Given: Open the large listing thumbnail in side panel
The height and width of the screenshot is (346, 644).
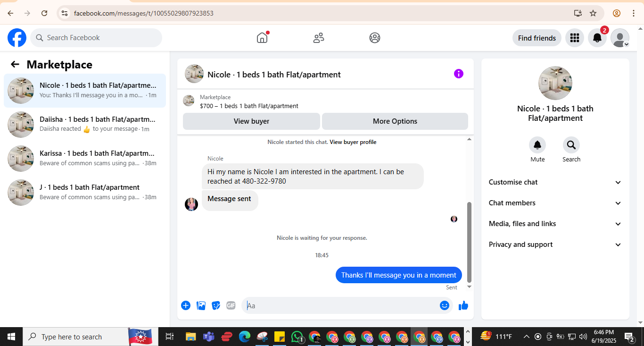Looking at the screenshot, I should click(x=555, y=83).
